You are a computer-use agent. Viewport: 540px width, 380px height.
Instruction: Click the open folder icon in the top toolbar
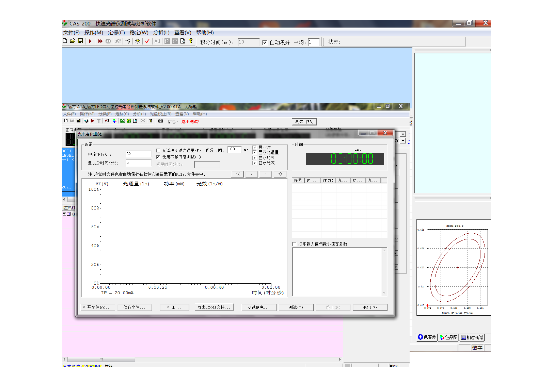click(x=73, y=41)
